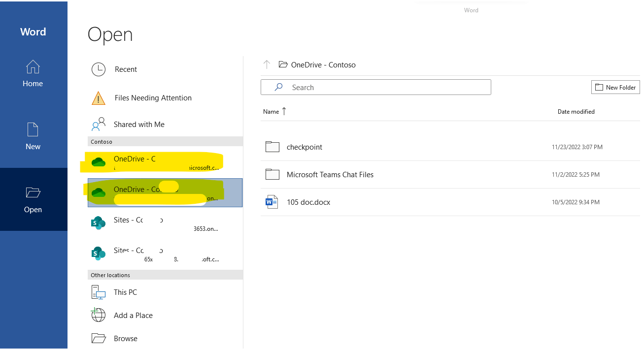The image size is (644, 349).
Task: Click the Microsoft Teams Chat Files folder icon
Action: tap(272, 174)
